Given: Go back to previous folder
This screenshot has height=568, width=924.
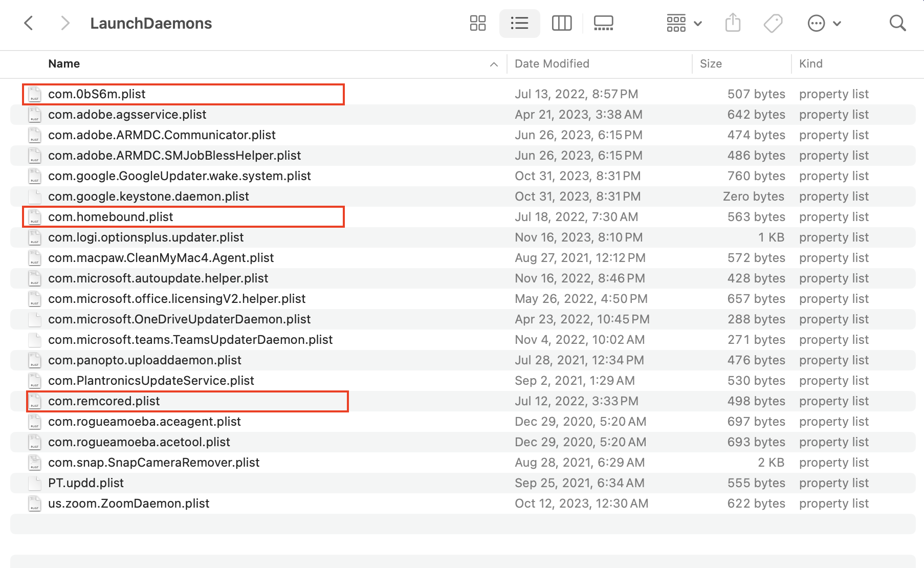Looking at the screenshot, I should [29, 23].
